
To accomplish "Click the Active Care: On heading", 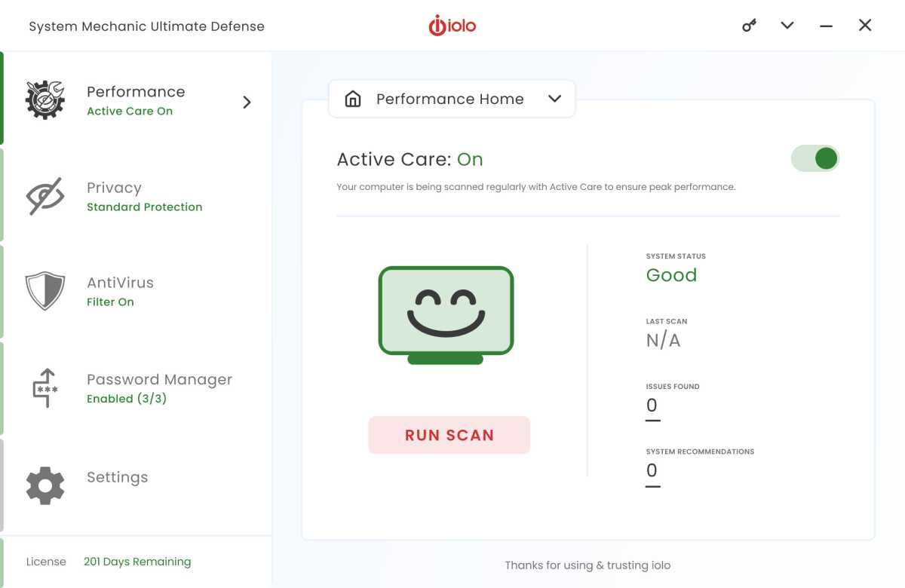I will click(x=410, y=159).
